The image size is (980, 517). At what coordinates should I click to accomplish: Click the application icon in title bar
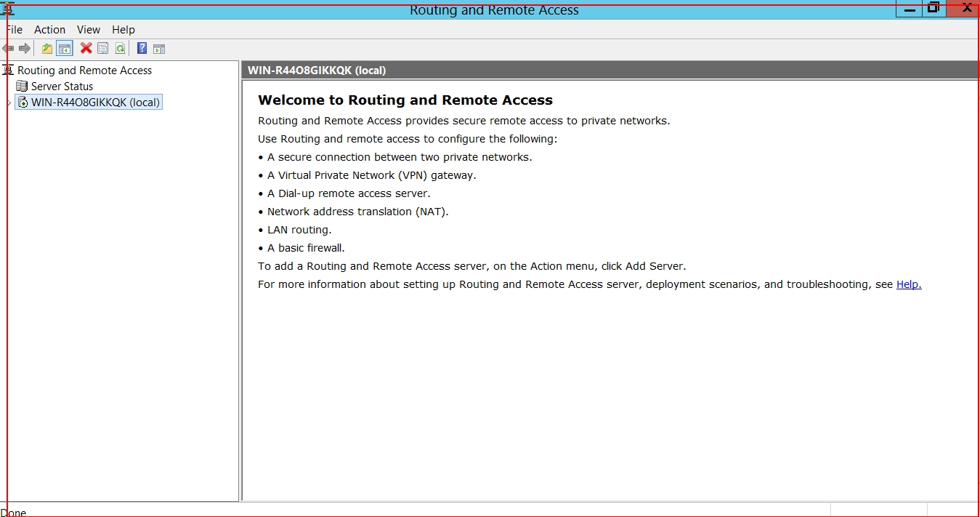click(8, 9)
